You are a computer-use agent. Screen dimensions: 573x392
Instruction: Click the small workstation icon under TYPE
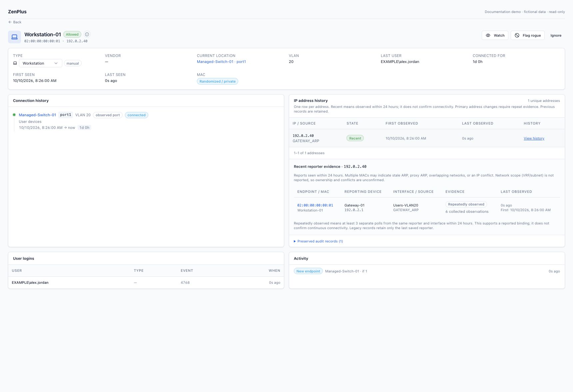(x=15, y=63)
